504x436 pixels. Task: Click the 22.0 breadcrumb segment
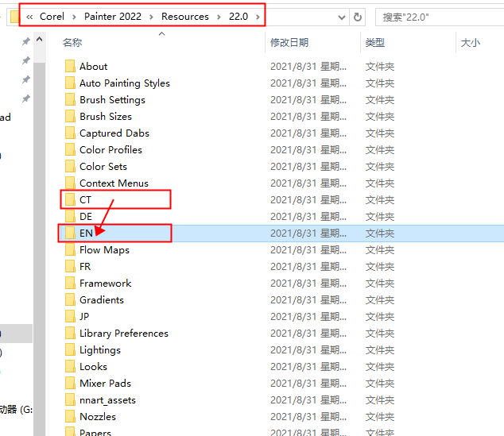click(238, 17)
